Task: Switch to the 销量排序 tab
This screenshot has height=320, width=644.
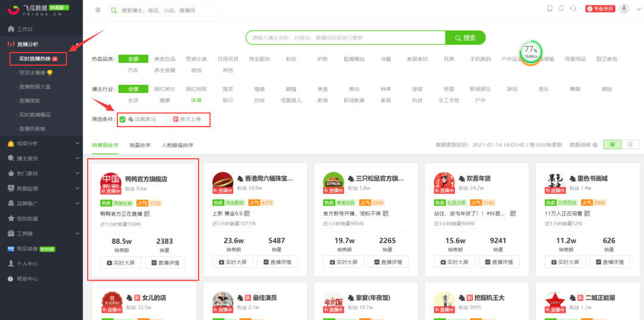Action: coord(140,145)
